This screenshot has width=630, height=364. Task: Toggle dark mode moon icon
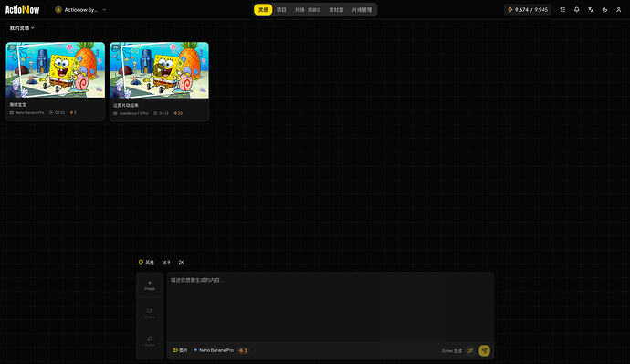click(x=604, y=10)
